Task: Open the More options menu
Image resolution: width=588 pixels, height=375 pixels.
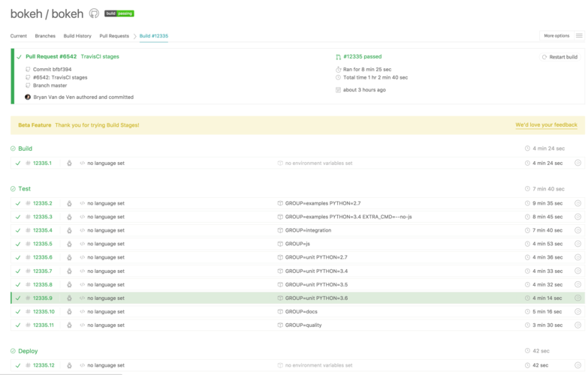Action: (x=556, y=35)
